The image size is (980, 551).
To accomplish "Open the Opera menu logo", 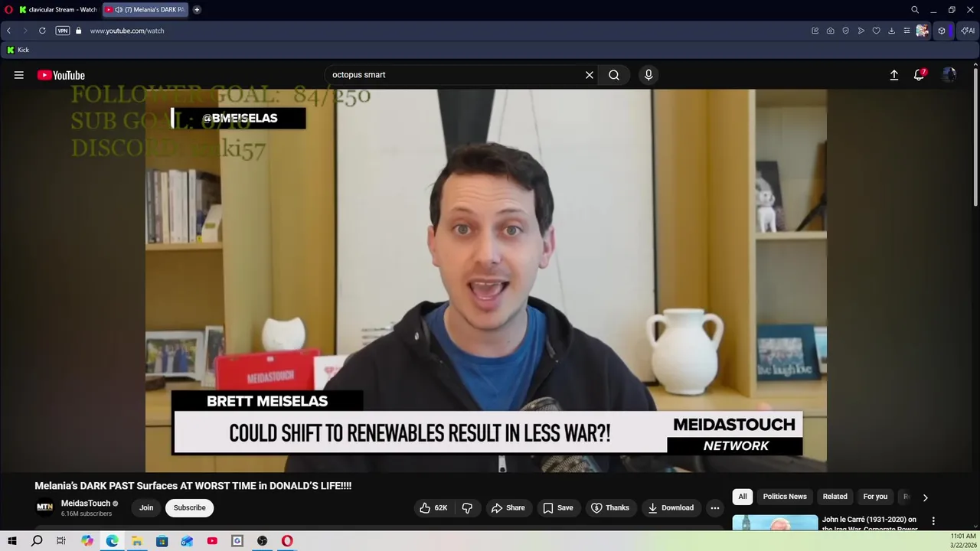I will point(8,10).
